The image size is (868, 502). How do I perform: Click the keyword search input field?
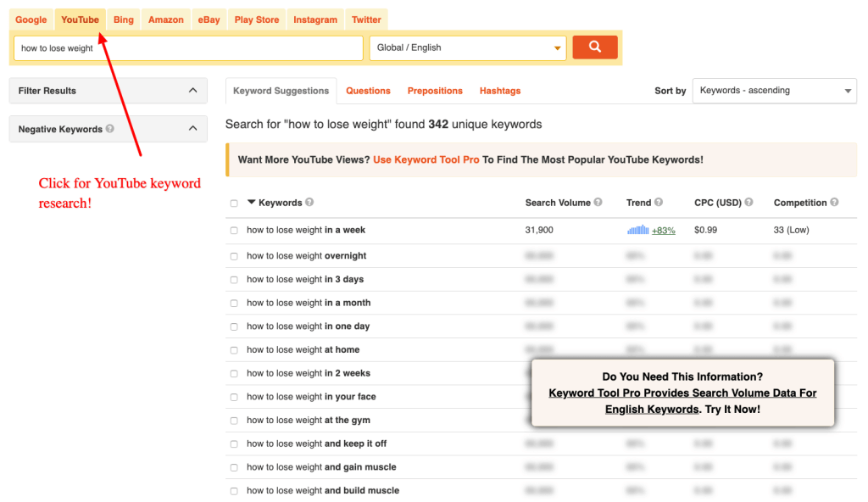(188, 48)
